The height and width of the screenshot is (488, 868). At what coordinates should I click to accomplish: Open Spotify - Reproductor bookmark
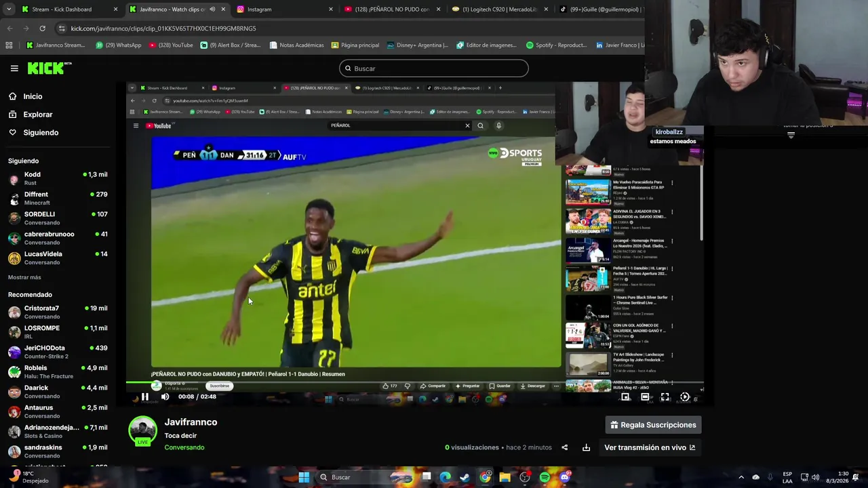(x=556, y=45)
